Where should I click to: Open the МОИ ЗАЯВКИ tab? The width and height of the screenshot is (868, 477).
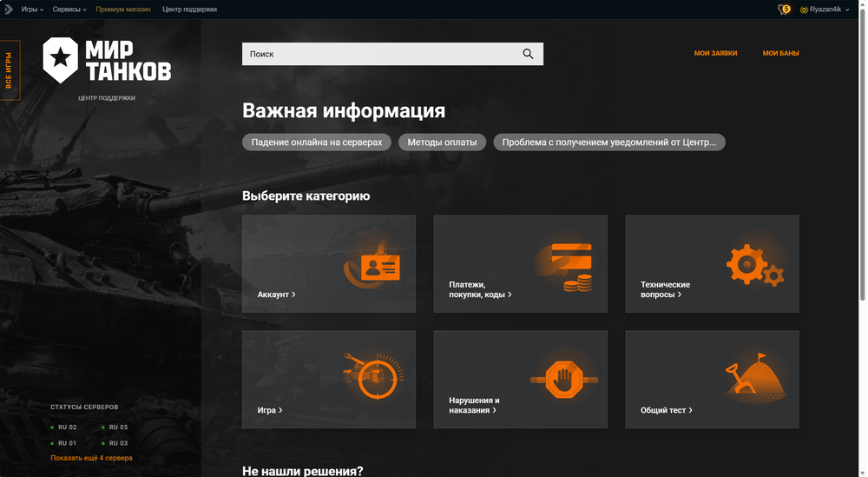[x=715, y=53]
